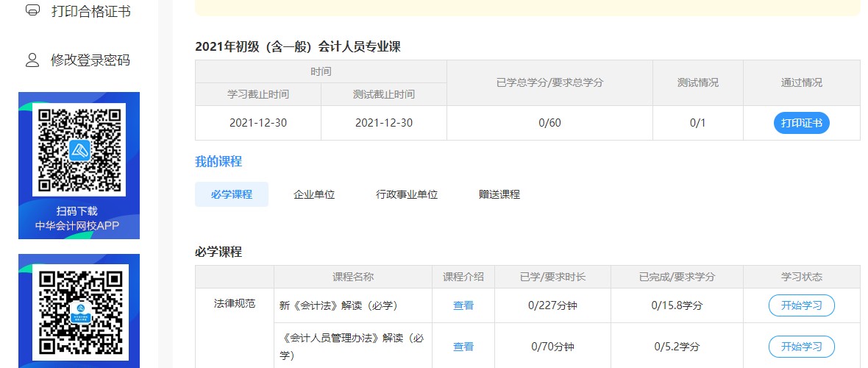
Task: Click the 0/5.2学分 cell
Action: coord(677,347)
